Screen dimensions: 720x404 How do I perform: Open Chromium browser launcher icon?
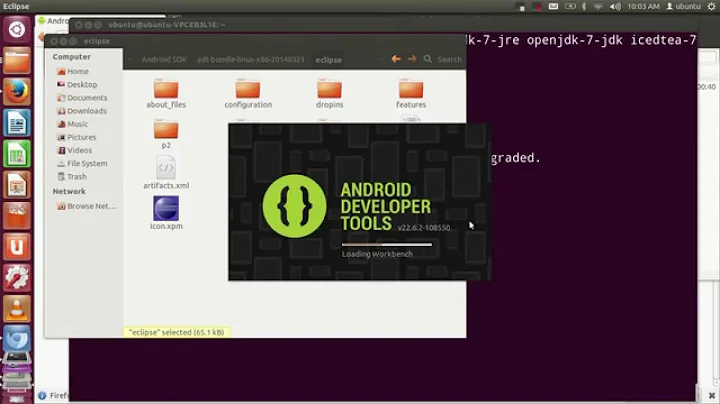[17, 339]
